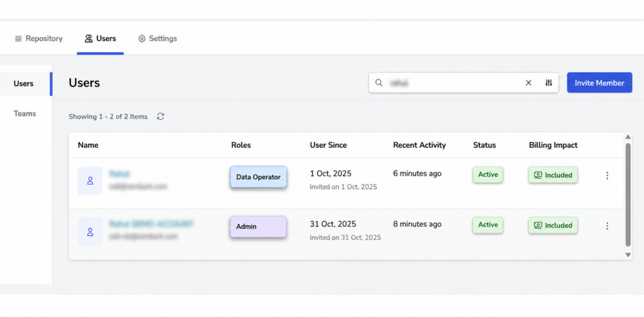Click the '8 minutes ago' activity text
The width and height of the screenshot is (644, 317).
tap(418, 224)
